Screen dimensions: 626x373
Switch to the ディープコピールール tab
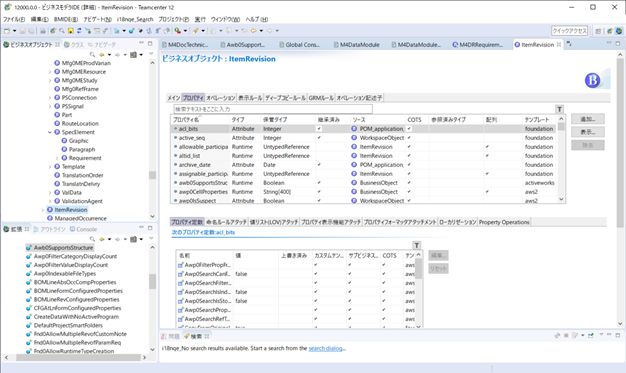pyautogui.click(x=285, y=98)
